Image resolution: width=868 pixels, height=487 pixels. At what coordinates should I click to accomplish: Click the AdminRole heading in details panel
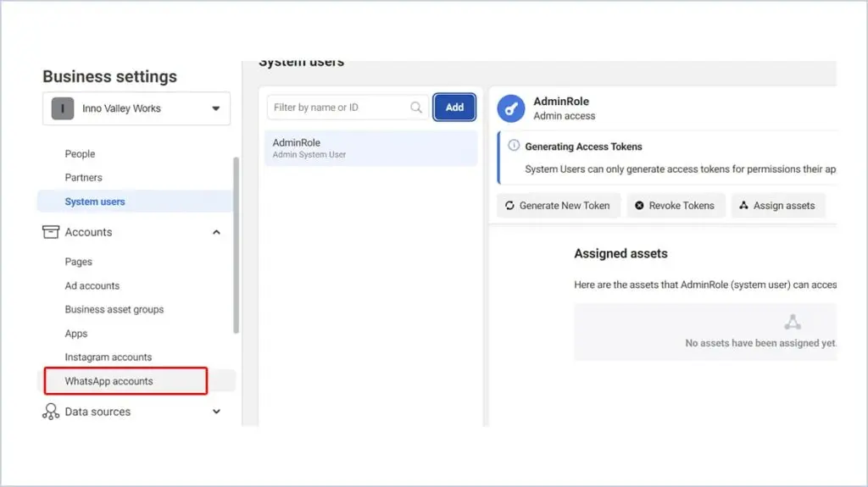(x=561, y=102)
